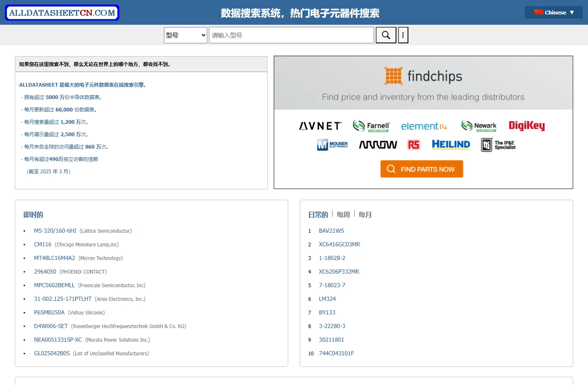The image size is (588, 385).
Task: Click the '(截至 2025 年 3 月)' text
Action: [x=49, y=171]
